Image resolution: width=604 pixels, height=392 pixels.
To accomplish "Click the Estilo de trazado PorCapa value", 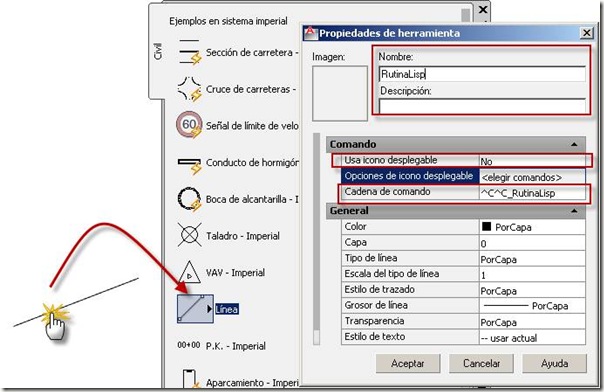I will 532,291.
